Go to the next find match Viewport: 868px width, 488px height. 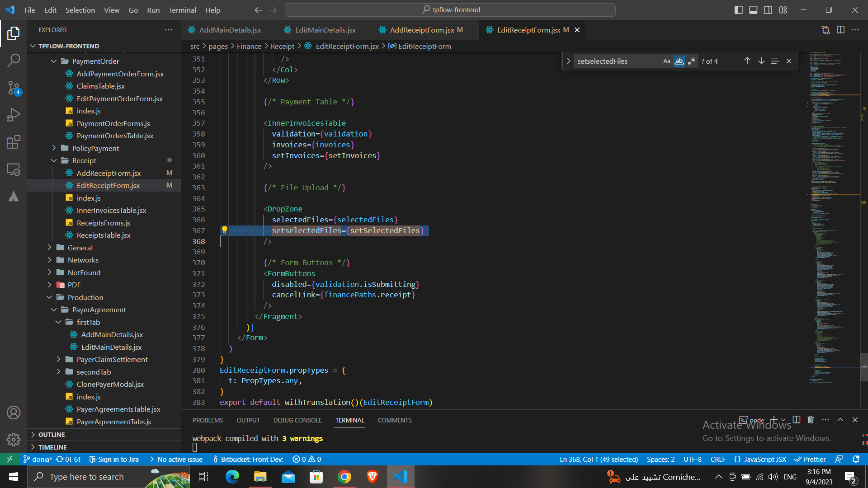[x=761, y=61]
